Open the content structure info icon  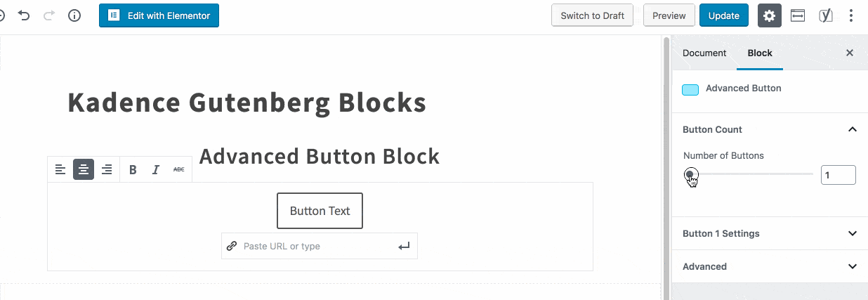coord(74,15)
